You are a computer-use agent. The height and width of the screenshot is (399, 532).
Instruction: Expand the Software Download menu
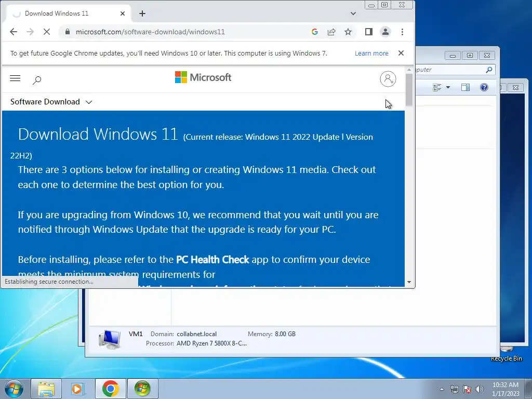51,102
